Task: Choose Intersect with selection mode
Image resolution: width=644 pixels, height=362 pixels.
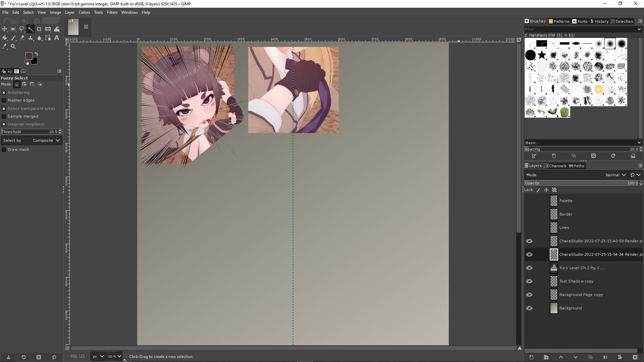Action: 40,84
